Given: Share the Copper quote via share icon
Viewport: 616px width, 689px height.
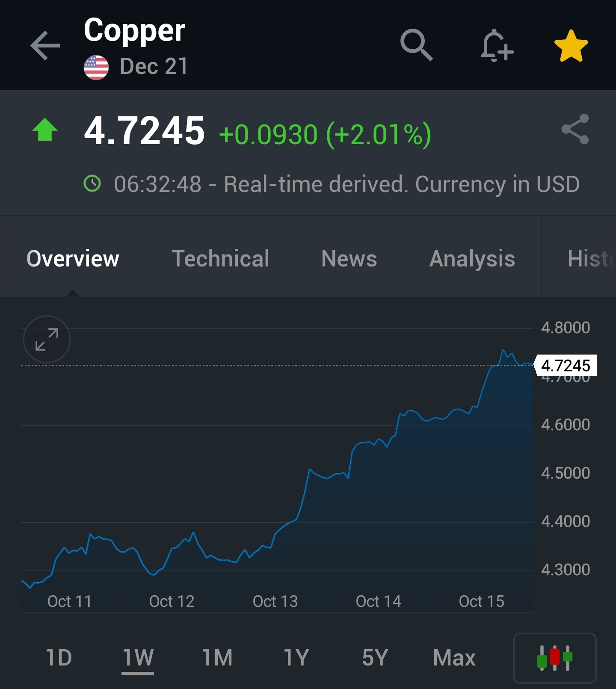Looking at the screenshot, I should pos(575,129).
